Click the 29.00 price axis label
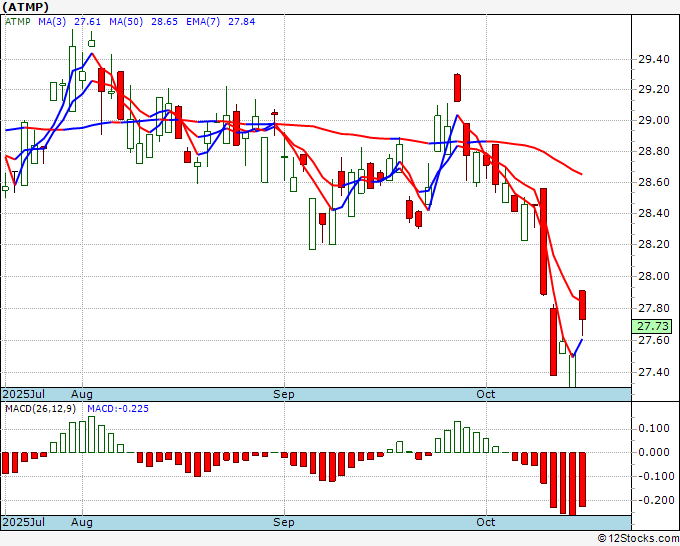This screenshot has width=680, height=546. 654,120
